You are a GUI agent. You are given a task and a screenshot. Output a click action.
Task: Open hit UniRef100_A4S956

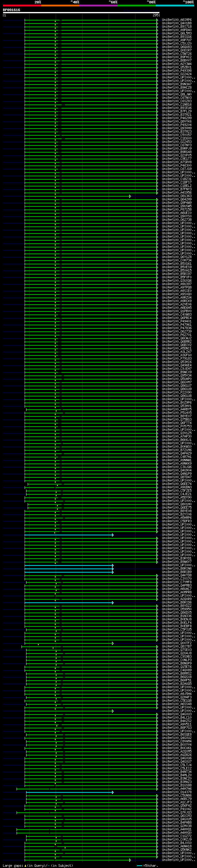177,193
